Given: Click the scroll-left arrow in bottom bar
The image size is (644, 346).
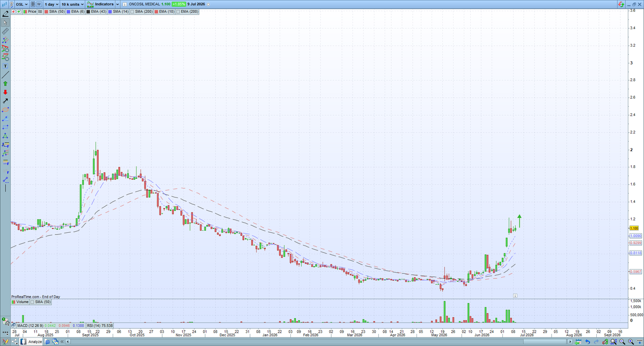Looking at the screenshot, I should [x=68, y=342].
